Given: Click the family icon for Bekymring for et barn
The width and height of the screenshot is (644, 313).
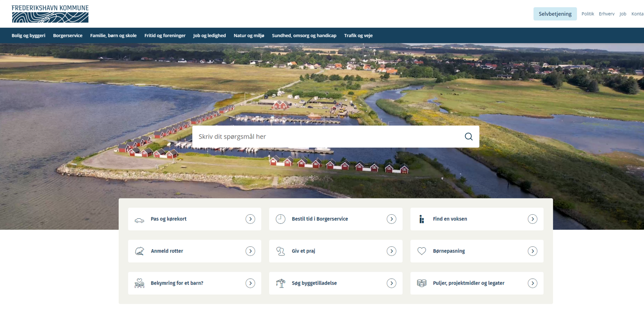Looking at the screenshot, I should click(x=139, y=283).
